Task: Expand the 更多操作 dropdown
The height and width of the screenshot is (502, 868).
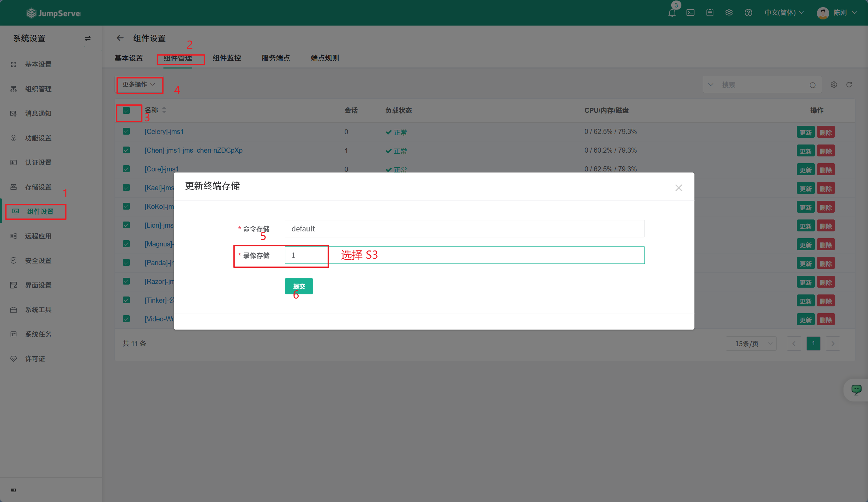Action: (x=139, y=85)
